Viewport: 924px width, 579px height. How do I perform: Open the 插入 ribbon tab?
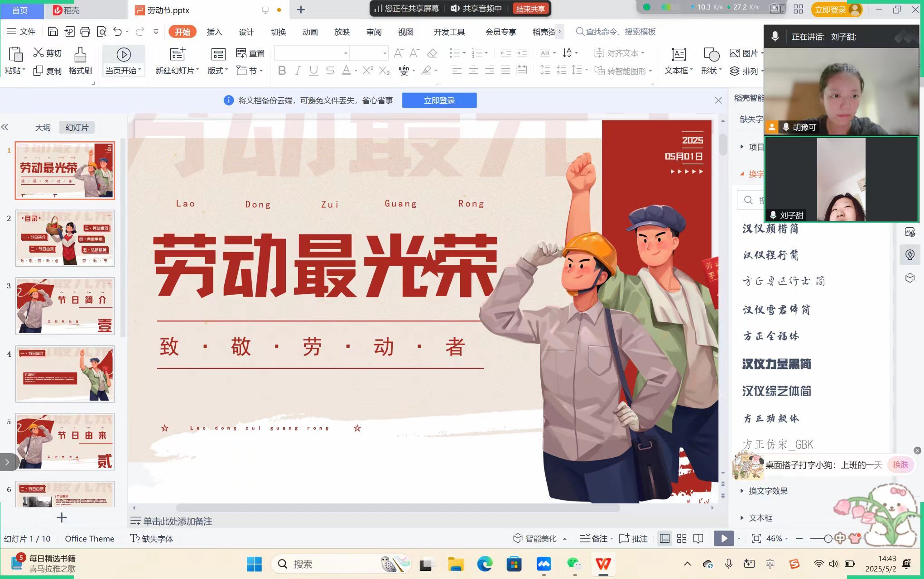pos(214,32)
